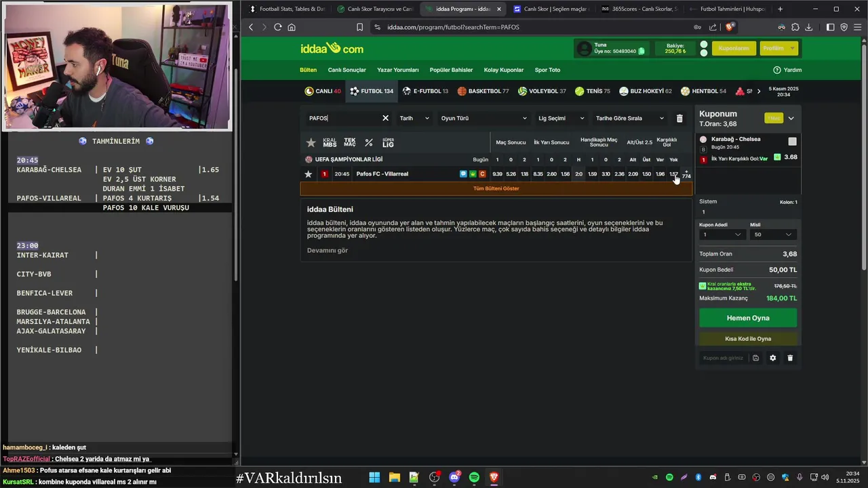Screen dimensions: 868x488
Task: Click the green crown icon on Pafos match
Action: 473,174
